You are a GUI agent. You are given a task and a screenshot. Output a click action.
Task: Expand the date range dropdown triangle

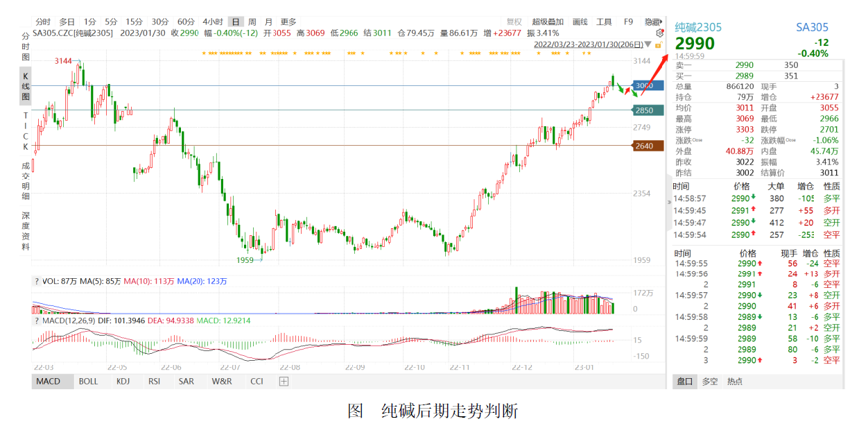click(648, 44)
